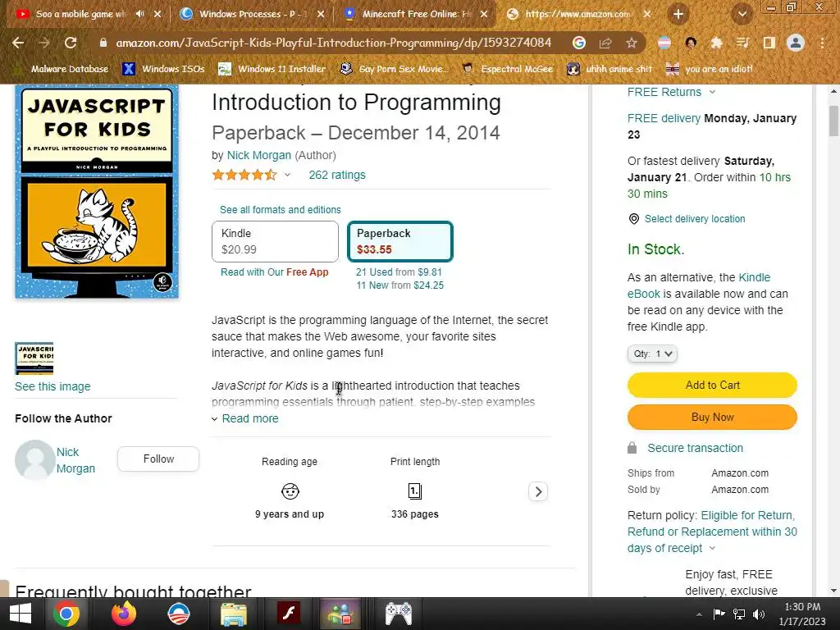Follow author Nick Morgan
This screenshot has height=630, width=840.
pos(158,459)
